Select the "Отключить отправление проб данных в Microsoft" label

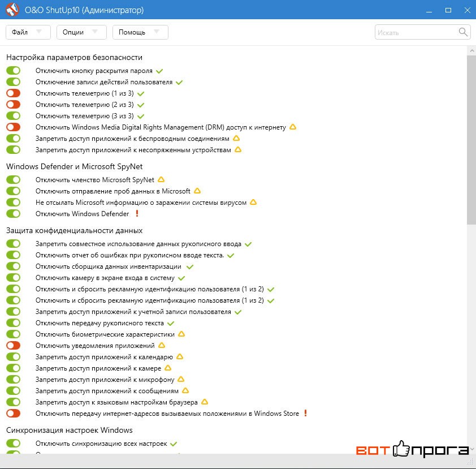click(113, 191)
